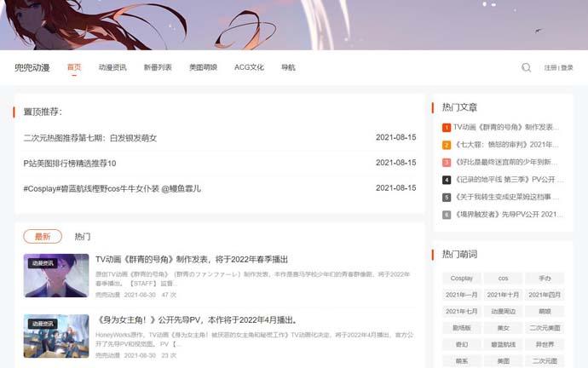Image resolution: width=588 pixels, height=368 pixels.
Task: Select the 2021年十月 tag
Action: pyautogui.click(x=504, y=295)
